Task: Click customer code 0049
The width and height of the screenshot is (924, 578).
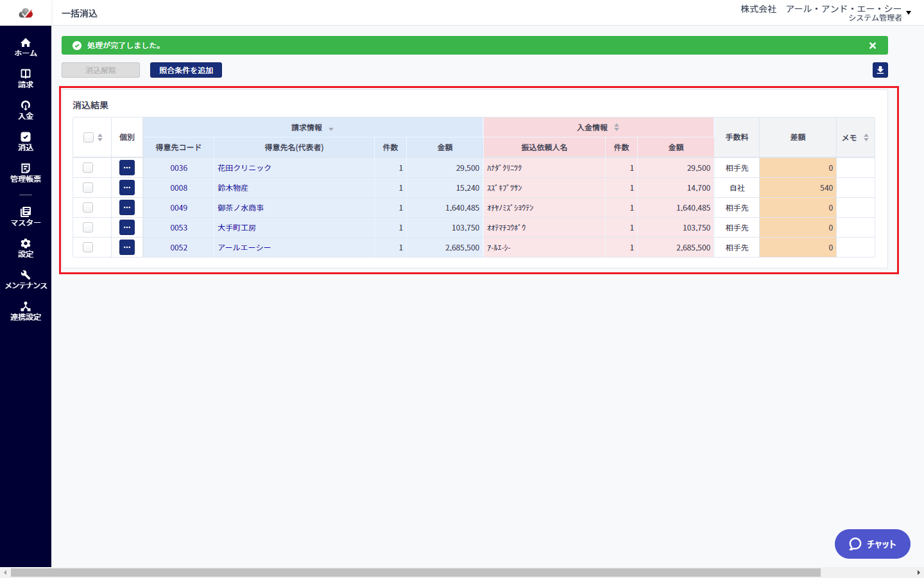Action: (179, 207)
